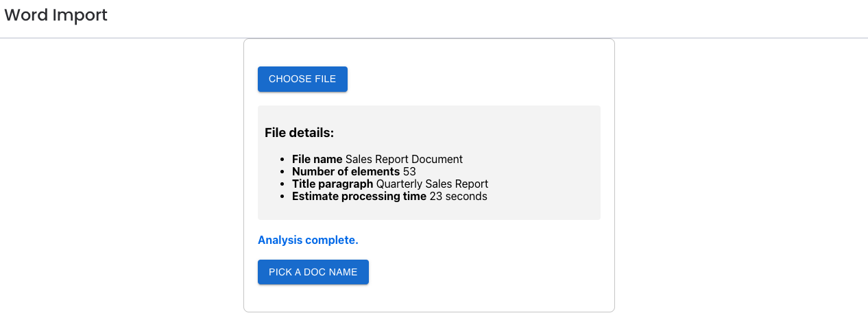Click the '23 seconds' processing time value
868x335 pixels.
tap(458, 196)
